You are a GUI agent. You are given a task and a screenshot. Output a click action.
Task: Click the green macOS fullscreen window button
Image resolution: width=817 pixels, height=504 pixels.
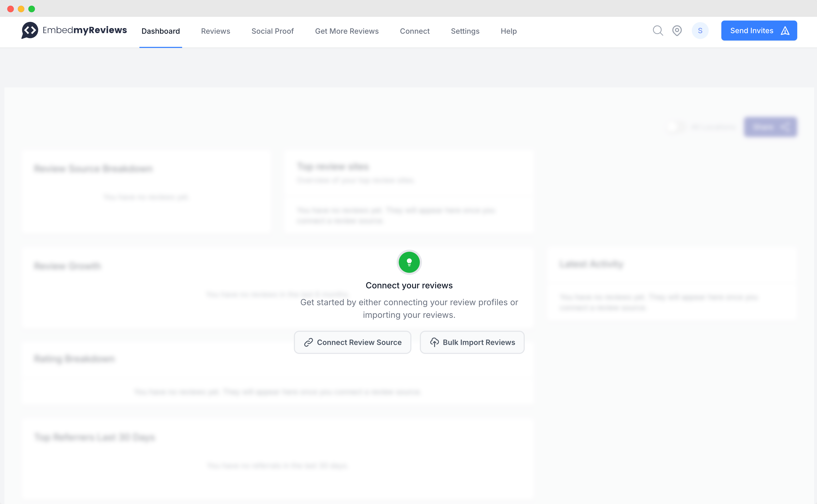[32, 9]
